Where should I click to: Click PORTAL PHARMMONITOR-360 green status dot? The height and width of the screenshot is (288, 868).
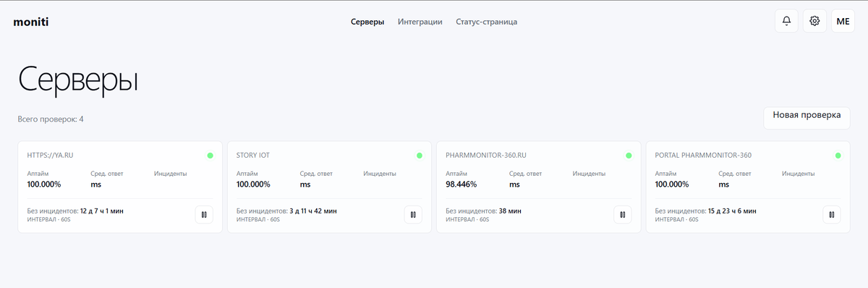tap(838, 156)
